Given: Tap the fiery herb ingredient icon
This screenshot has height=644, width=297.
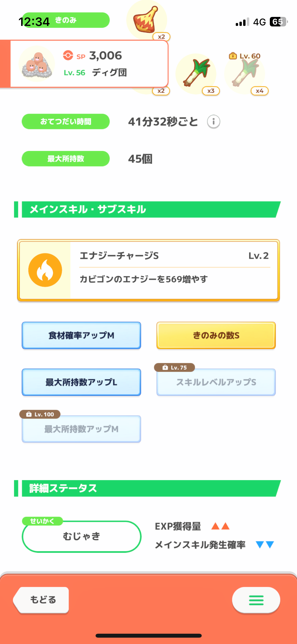Looking at the screenshot, I should [146, 20].
